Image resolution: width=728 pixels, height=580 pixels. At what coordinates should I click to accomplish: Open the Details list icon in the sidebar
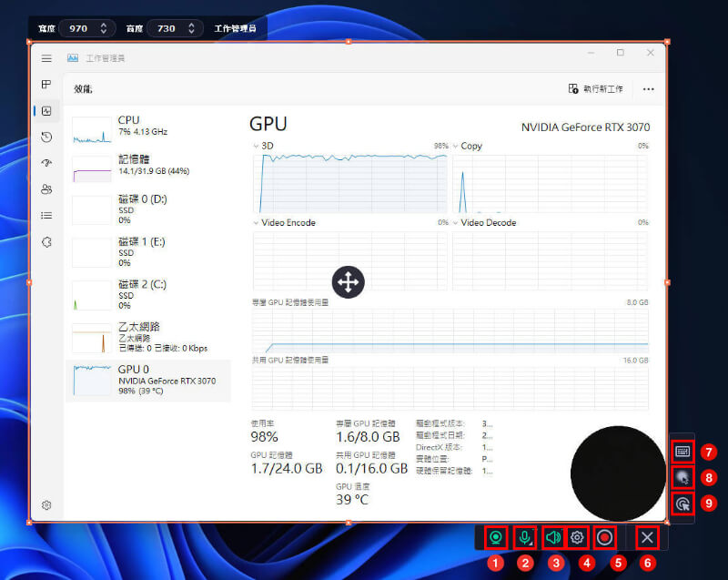click(x=46, y=216)
